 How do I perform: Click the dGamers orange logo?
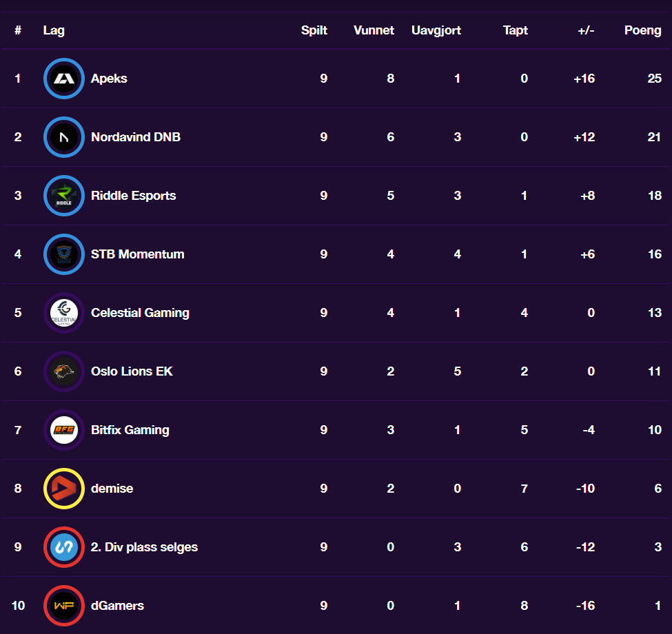(64, 606)
